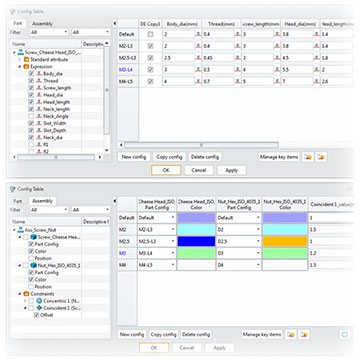The width and height of the screenshot is (360, 360).
Task: Open second Filter dropdown in lower window
Action: click(x=90, y=210)
